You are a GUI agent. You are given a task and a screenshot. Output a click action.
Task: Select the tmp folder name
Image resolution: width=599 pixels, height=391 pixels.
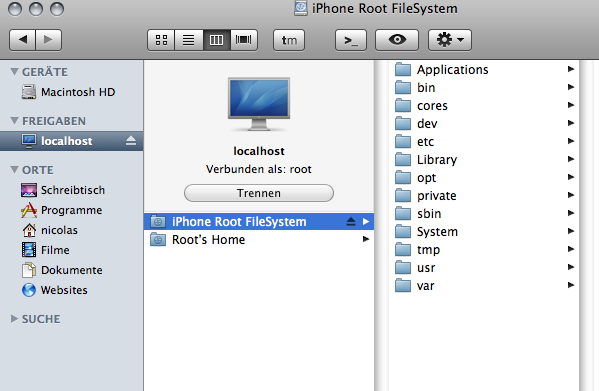tap(428, 250)
